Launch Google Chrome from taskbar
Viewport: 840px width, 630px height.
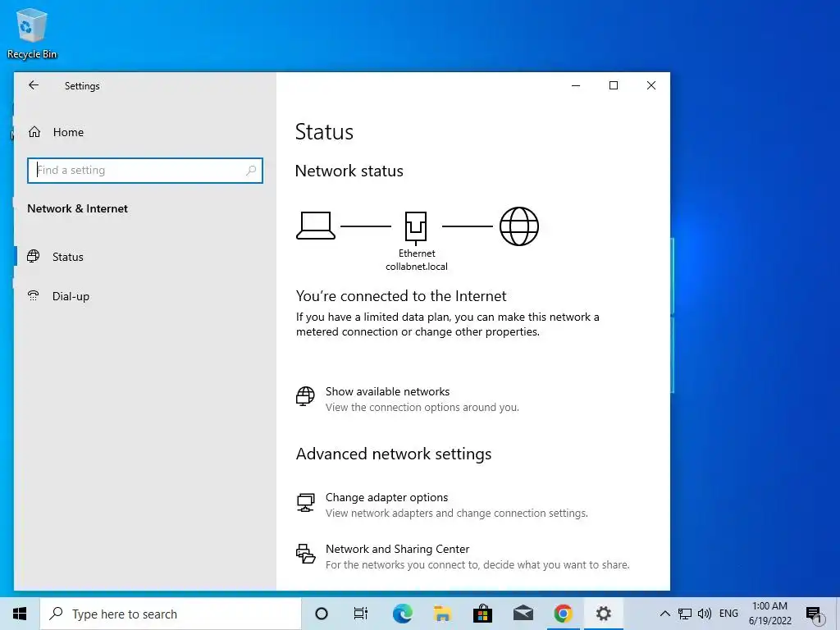point(563,614)
